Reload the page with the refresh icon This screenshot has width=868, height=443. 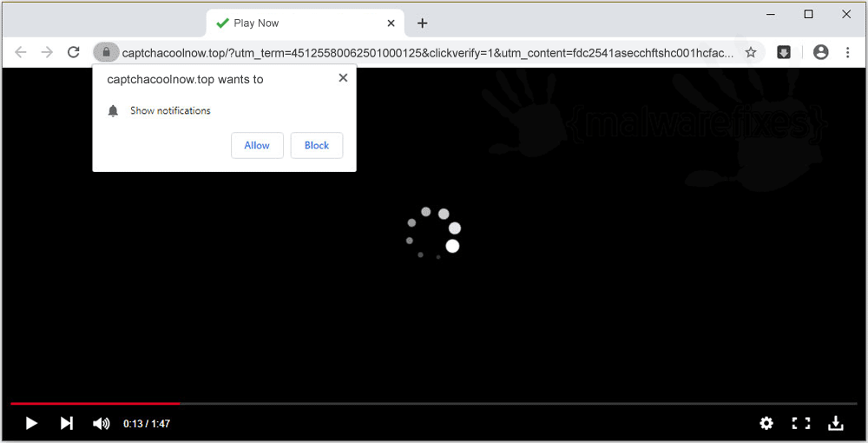74,52
